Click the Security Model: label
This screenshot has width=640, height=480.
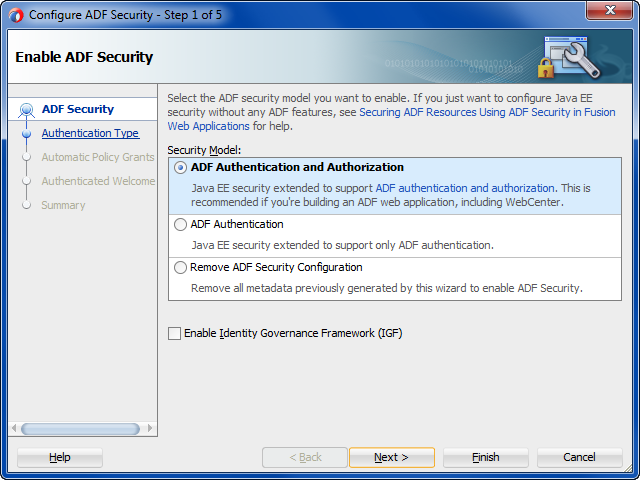[x=204, y=150]
